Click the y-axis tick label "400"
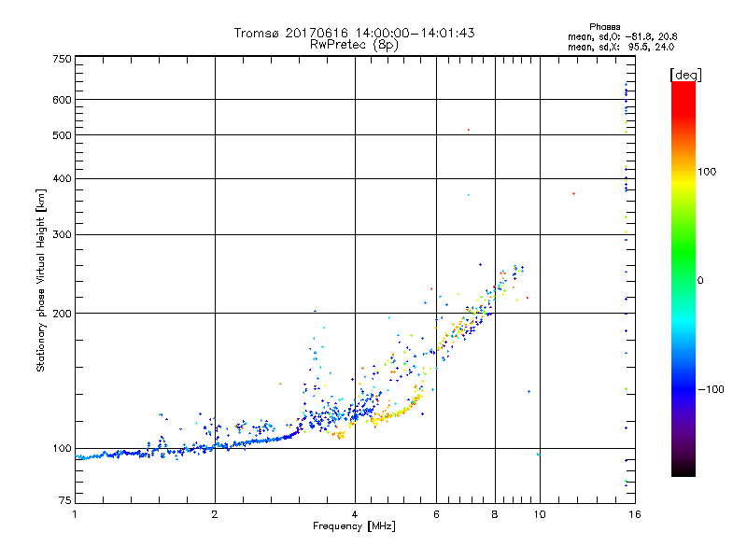 63,178
